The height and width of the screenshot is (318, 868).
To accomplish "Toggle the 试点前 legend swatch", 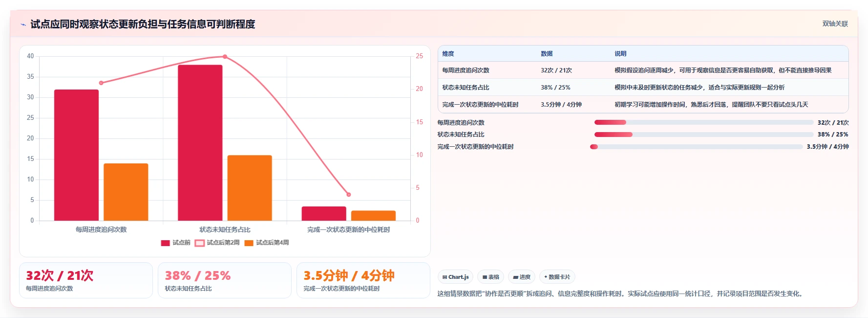I will pyautogui.click(x=166, y=243).
